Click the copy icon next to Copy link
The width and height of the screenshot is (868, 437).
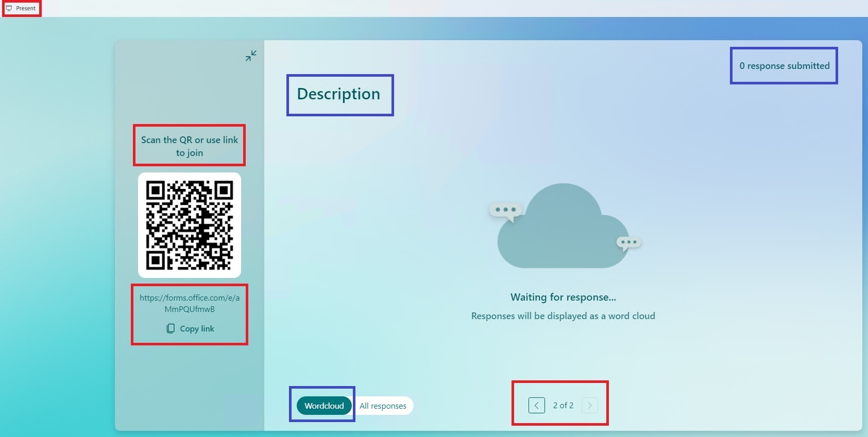click(171, 328)
